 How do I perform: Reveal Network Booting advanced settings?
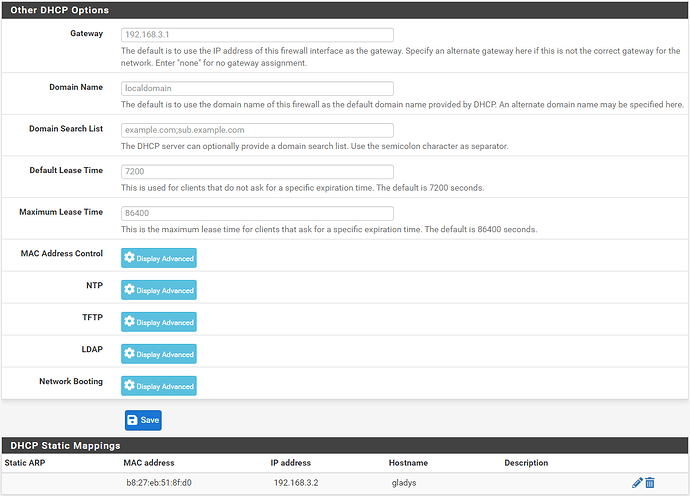click(x=159, y=386)
